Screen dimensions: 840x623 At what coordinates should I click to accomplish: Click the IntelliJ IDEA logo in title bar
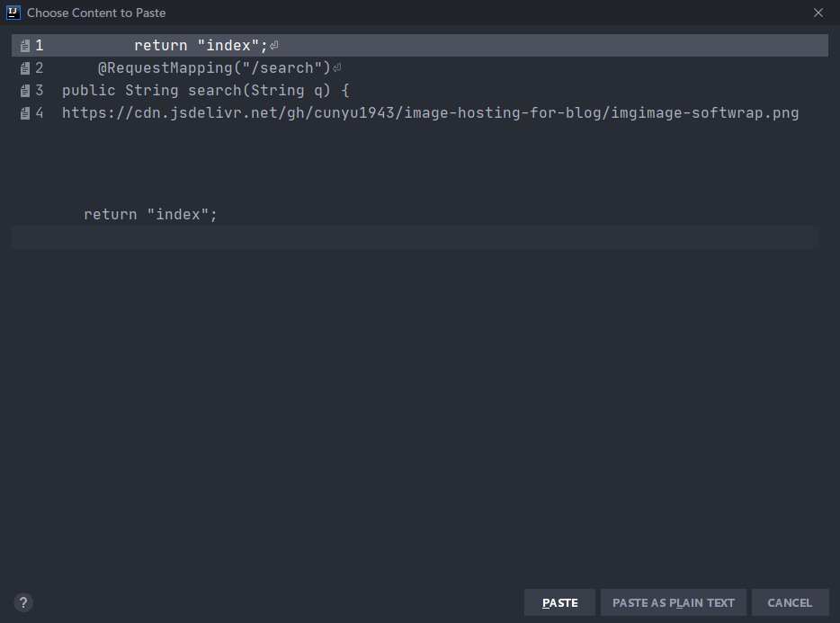[13, 13]
